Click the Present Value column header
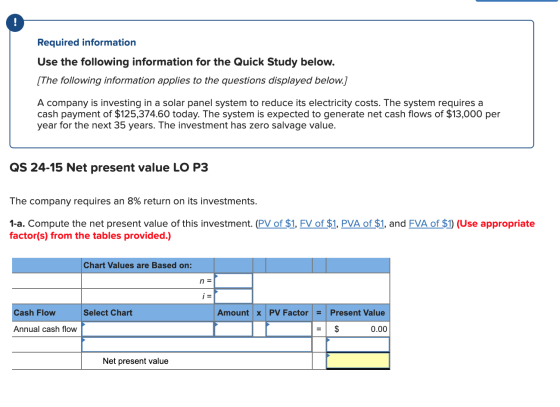 tap(358, 313)
